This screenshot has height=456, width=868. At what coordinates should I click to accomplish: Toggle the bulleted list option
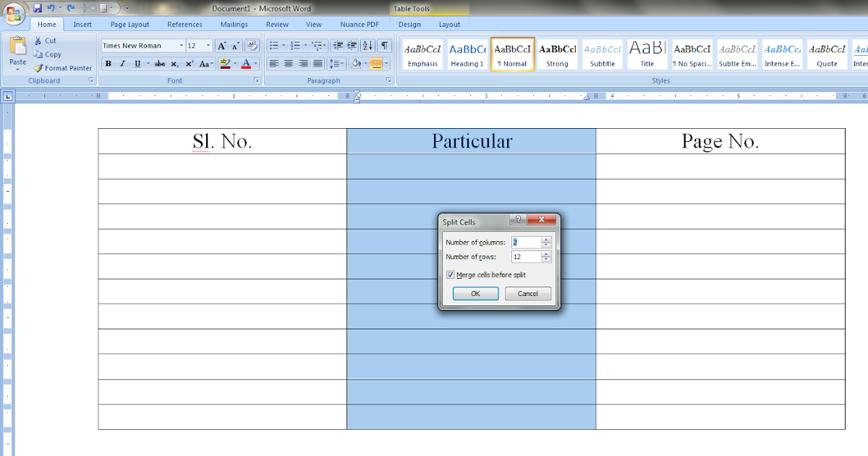click(x=273, y=44)
